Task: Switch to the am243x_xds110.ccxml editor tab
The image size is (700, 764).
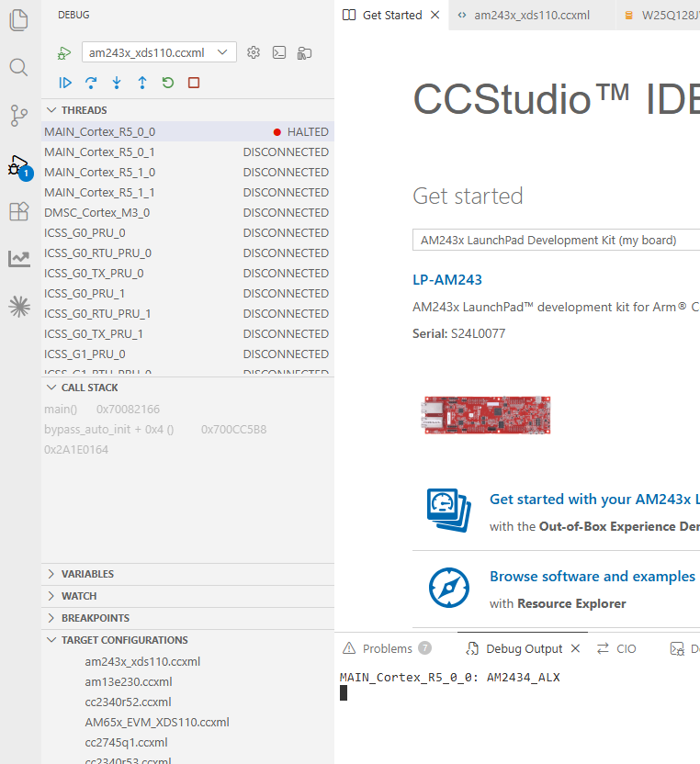Action: coord(532,15)
